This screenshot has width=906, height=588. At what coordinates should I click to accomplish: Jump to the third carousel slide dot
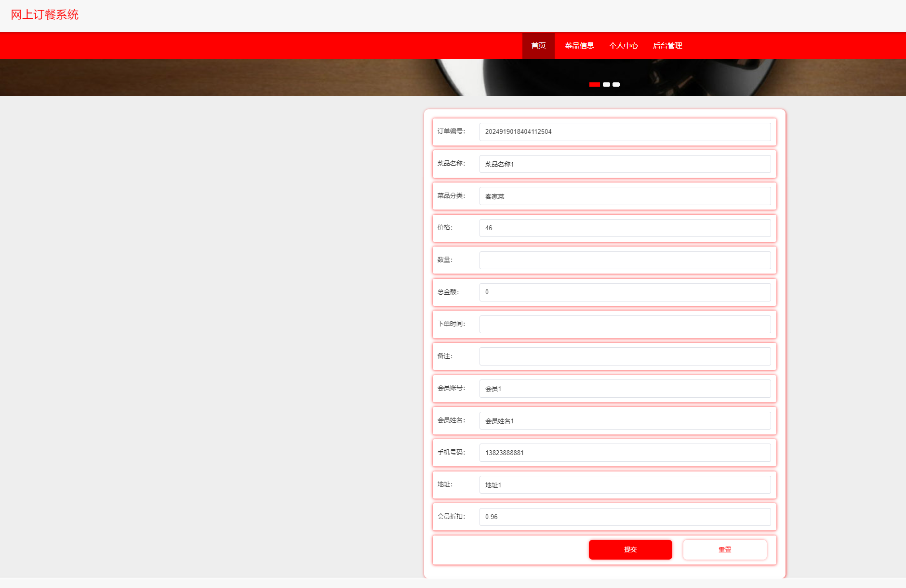pyautogui.click(x=616, y=85)
